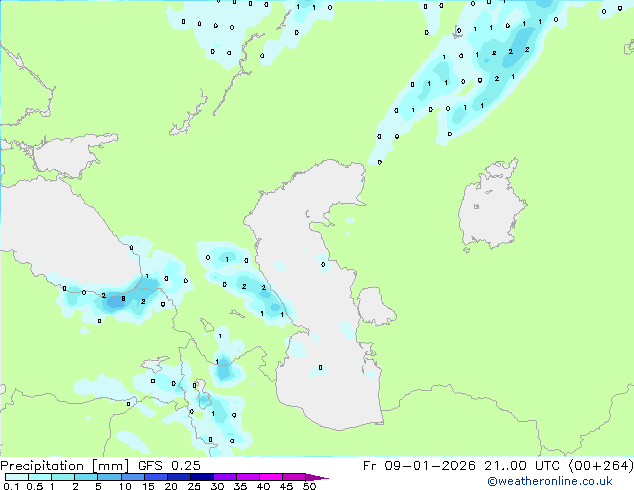Choose the 25–30 mm navy swatch

pyautogui.click(x=202, y=477)
